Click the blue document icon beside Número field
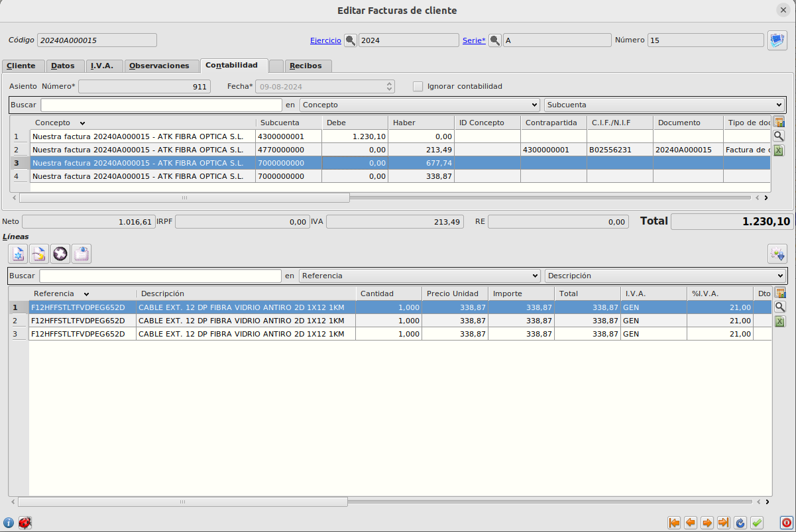Screen dimensions: 796x532 [x=777, y=40]
